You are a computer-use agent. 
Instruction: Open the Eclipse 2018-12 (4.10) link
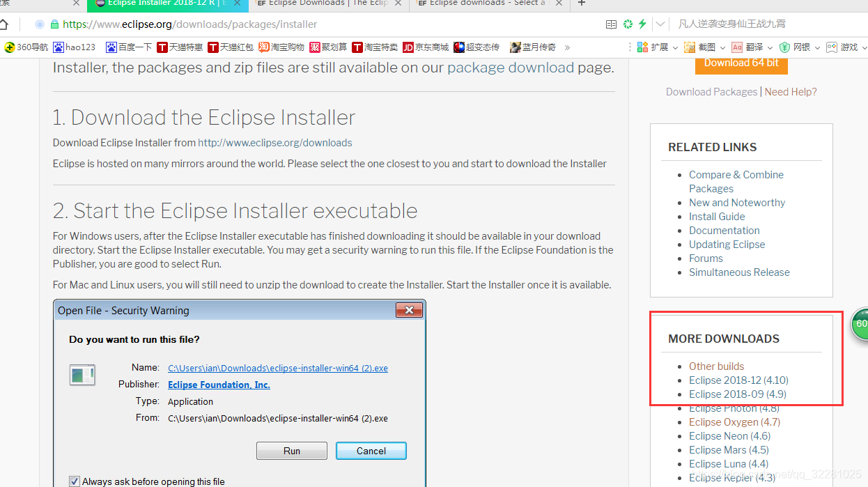pos(739,380)
